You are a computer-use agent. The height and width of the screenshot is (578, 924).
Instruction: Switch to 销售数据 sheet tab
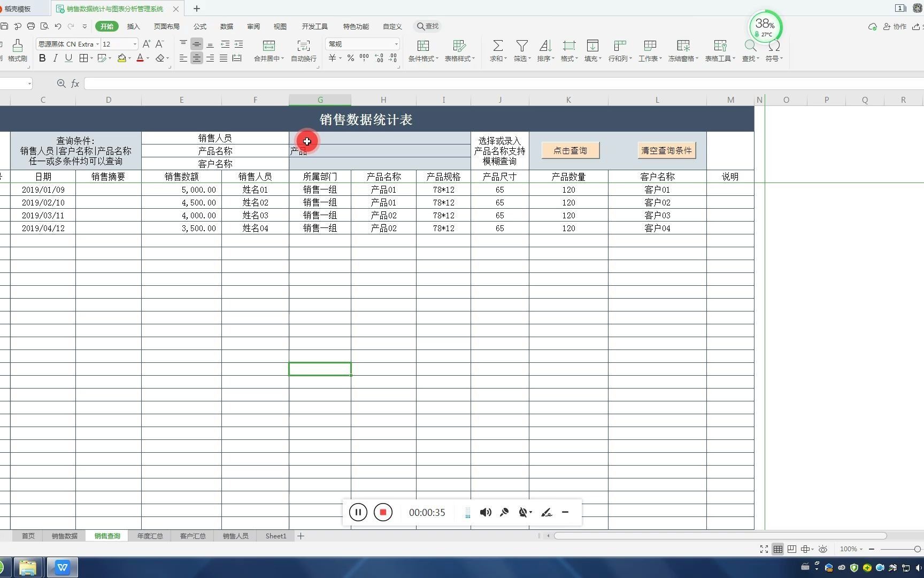point(64,536)
